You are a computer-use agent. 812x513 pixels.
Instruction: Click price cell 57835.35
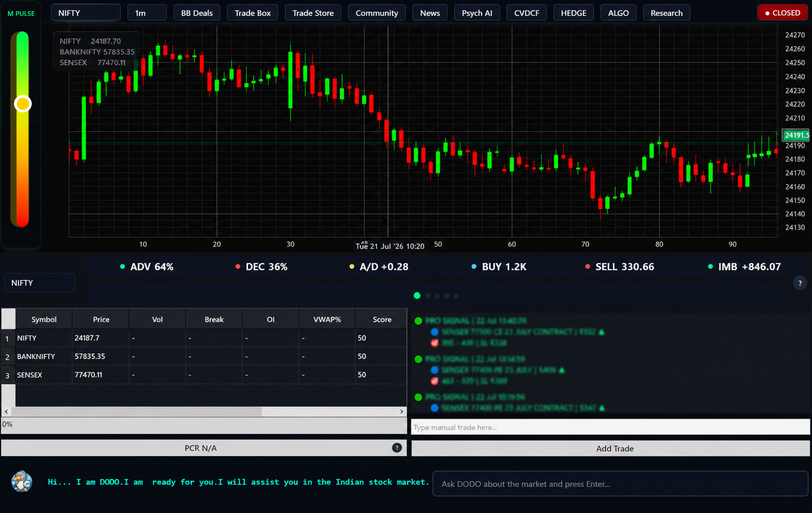(x=101, y=357)
